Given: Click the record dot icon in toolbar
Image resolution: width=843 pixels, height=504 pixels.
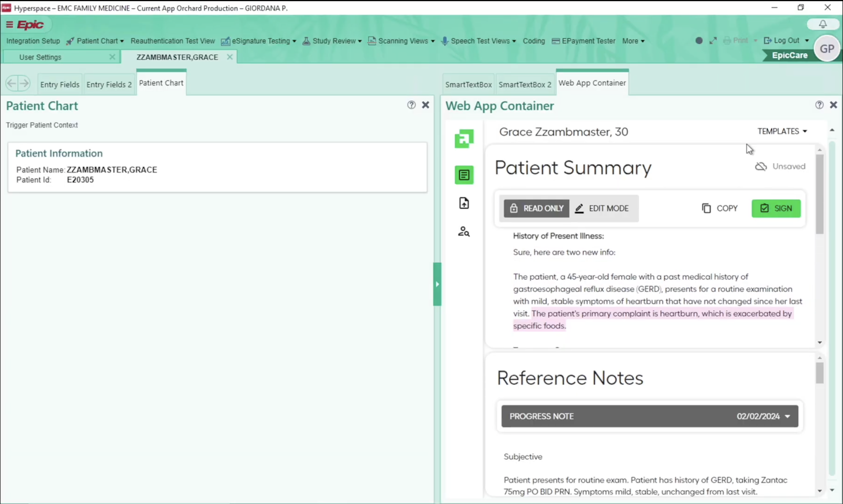Looking at the screenshot, I should (699, 41).
